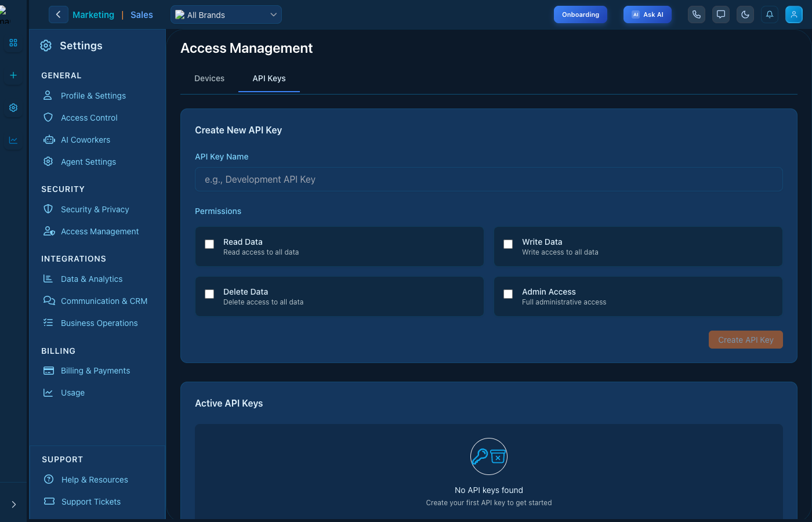
Task: Open the Marketing section in top bar
Action: coord(93,15)
